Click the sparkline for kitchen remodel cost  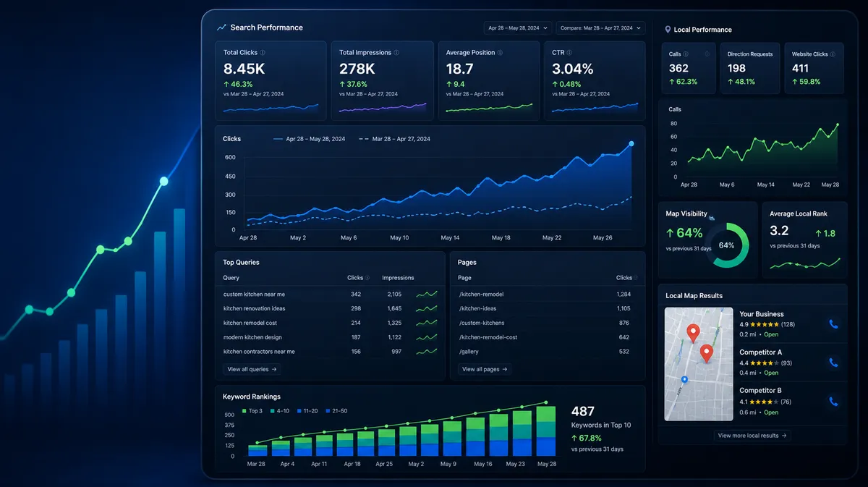[x=427, y=323]
